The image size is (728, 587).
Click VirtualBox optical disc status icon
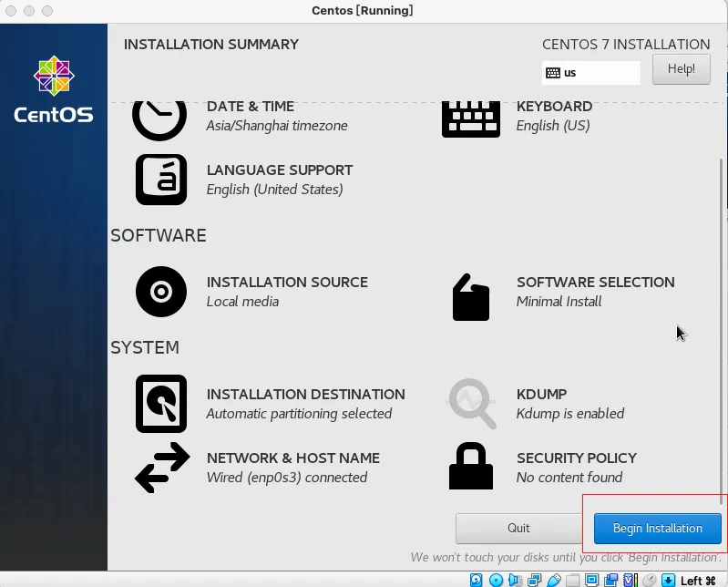coord(496,580)
